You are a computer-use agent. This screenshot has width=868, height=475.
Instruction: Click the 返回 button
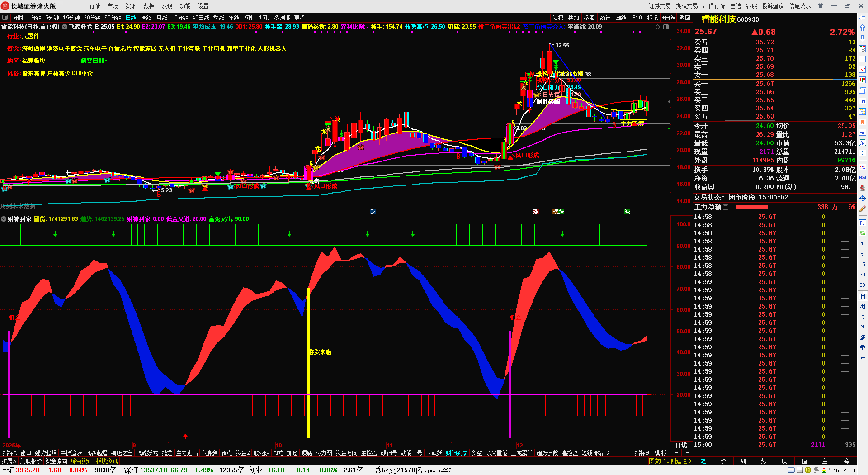(685, 18)
